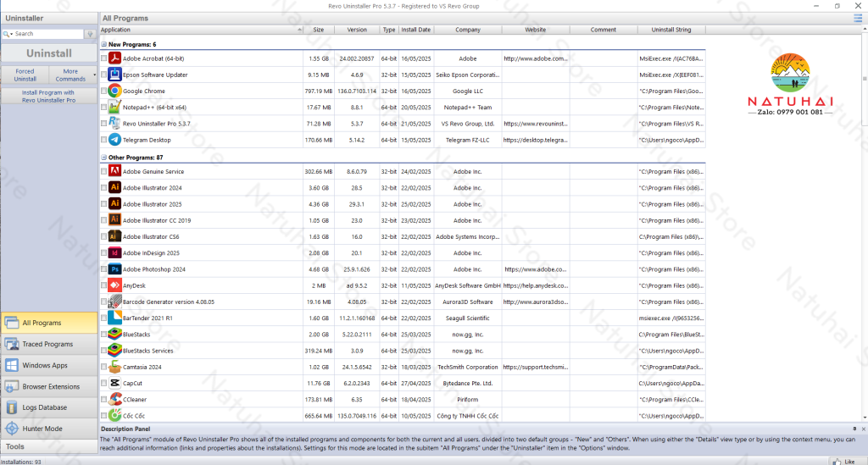Click the Adobe InDesign 2025 icon

114,252
